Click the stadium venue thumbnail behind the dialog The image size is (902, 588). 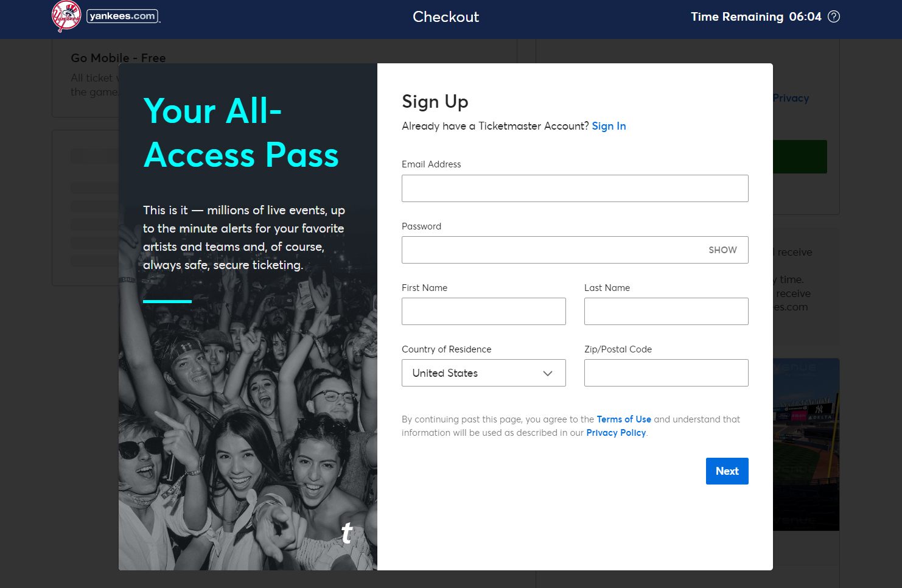(x=806, y=444)
